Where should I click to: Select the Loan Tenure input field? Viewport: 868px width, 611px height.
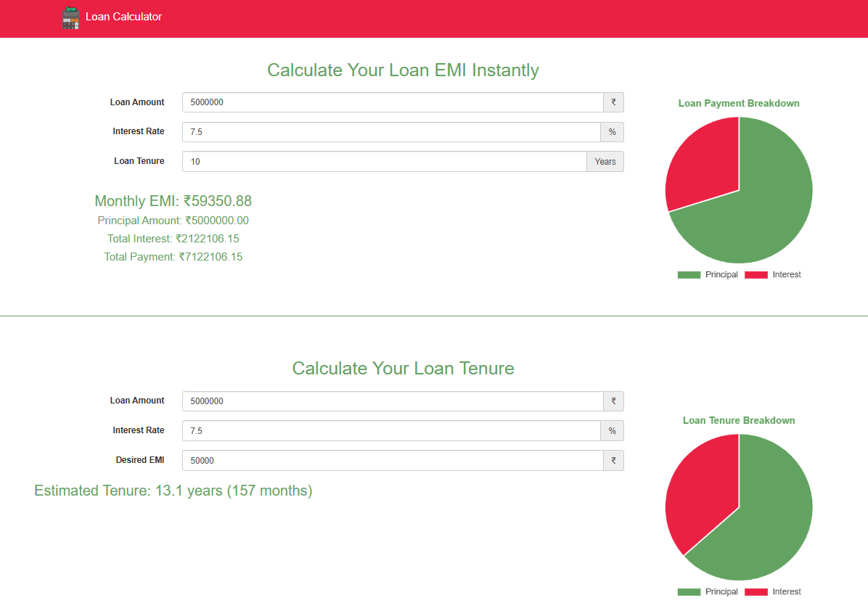pyautogui.click(x=384, y=162)
